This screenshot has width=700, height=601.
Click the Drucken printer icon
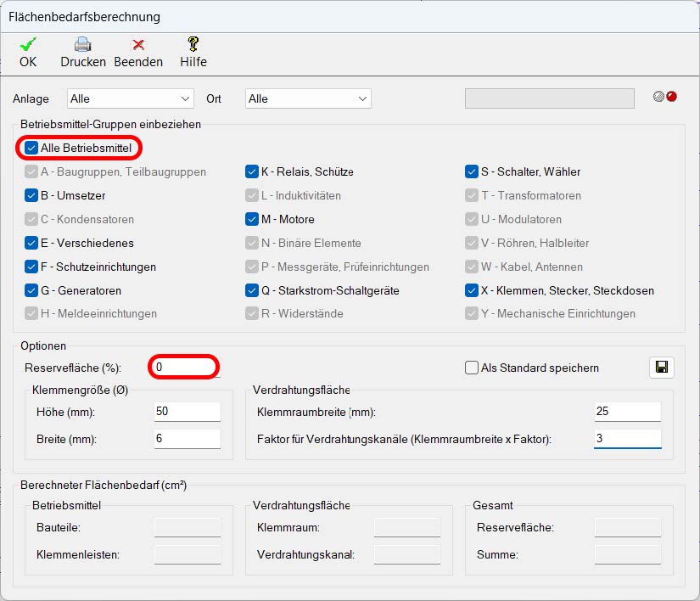tap(82, 45)
